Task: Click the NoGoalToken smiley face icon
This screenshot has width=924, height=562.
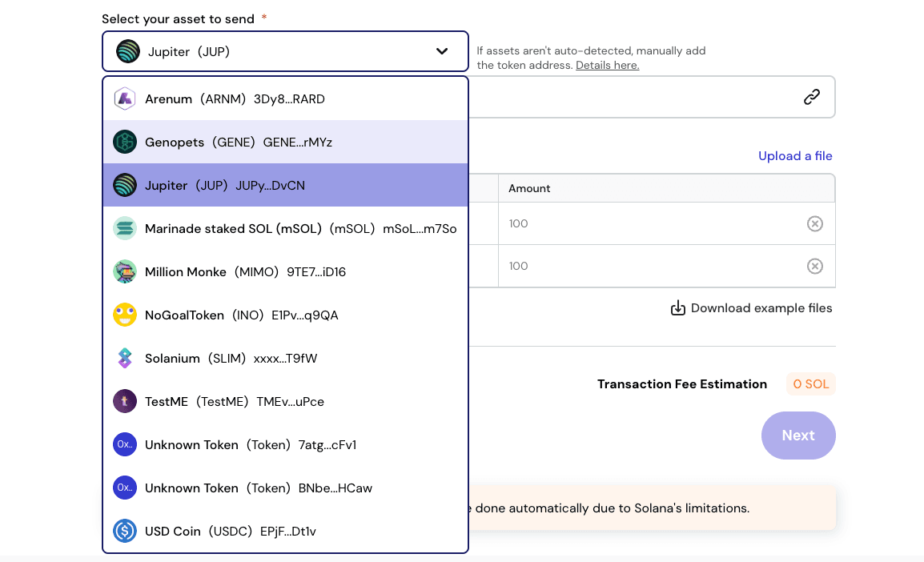Action: tap(125, 315)
